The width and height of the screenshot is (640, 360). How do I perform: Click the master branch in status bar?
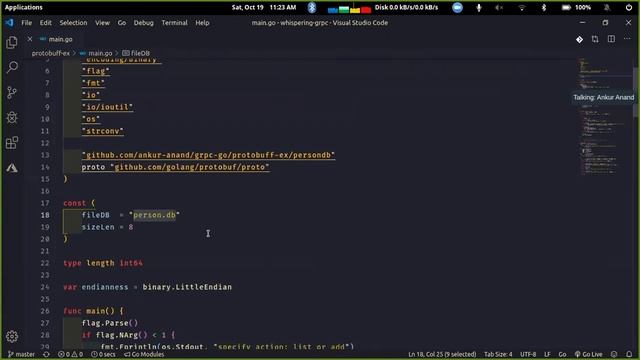coord(22,354)
